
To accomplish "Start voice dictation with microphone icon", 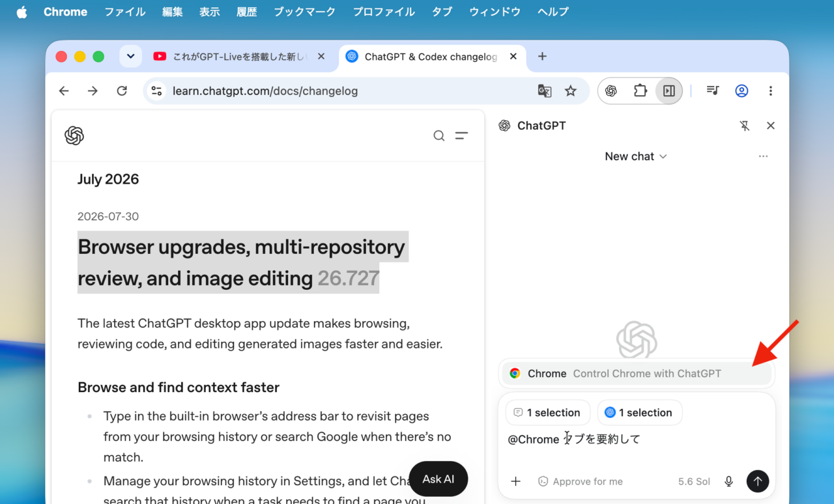I will pyautogui.click(x=729, y=481).
